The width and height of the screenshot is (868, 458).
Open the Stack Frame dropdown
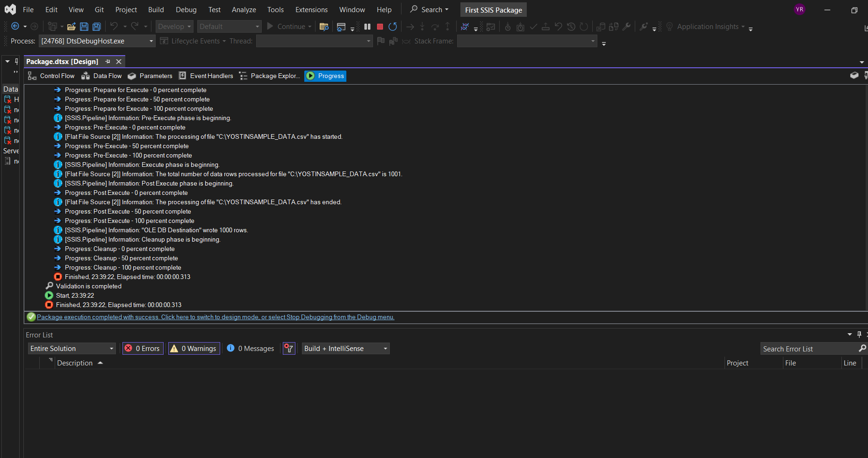[x=527, y=41]
